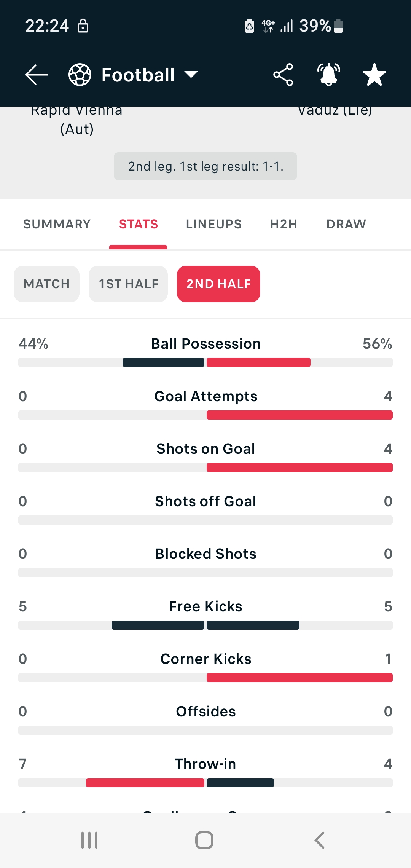Toggle the notification bell for this match
Screen dimensions: 411x868
tap(329, 75)
